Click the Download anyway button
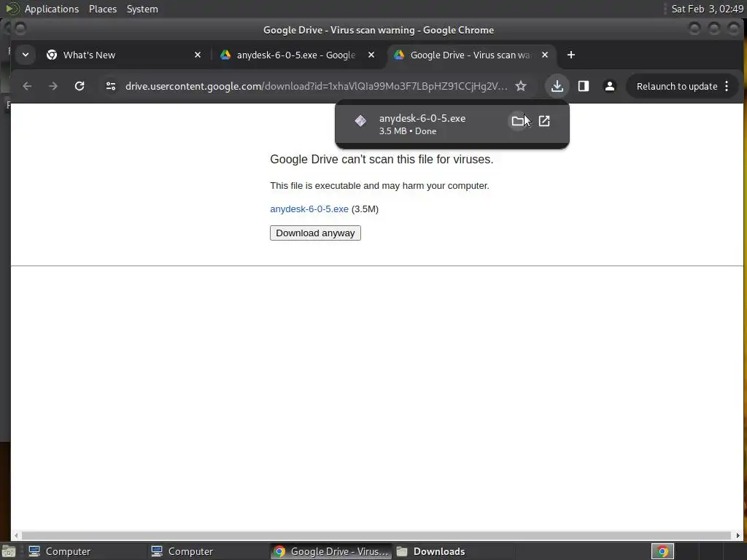 [315, 233]
